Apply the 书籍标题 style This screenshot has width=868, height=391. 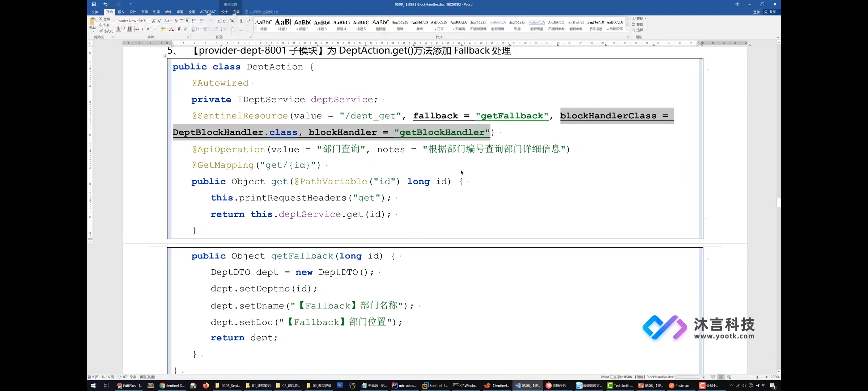[595, 25]
